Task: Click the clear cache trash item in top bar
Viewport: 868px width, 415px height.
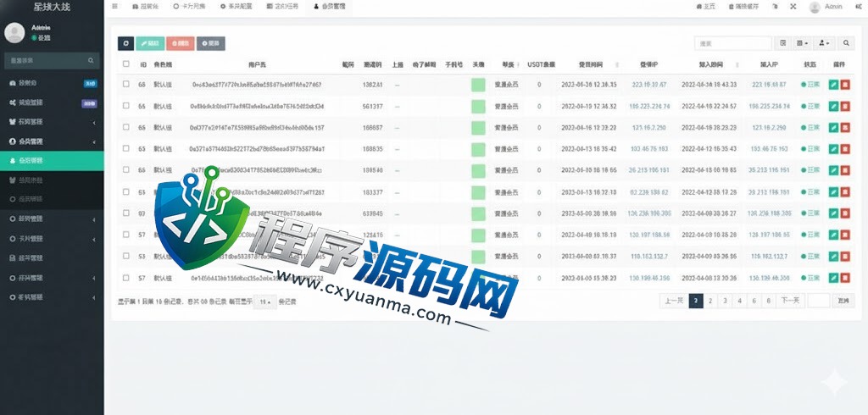Action: coord(743,7)
